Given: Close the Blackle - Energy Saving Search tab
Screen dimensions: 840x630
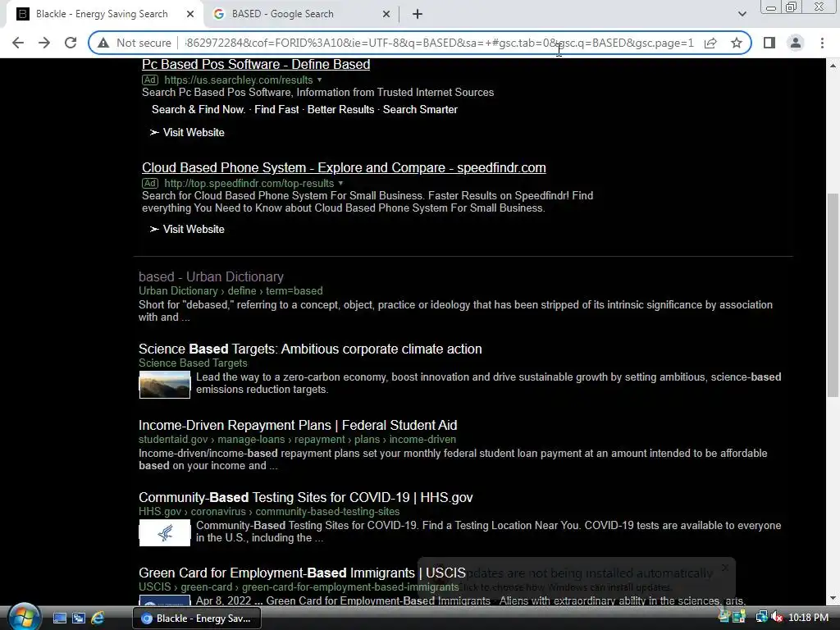Looking at the screenshot, I should (190, 15).
